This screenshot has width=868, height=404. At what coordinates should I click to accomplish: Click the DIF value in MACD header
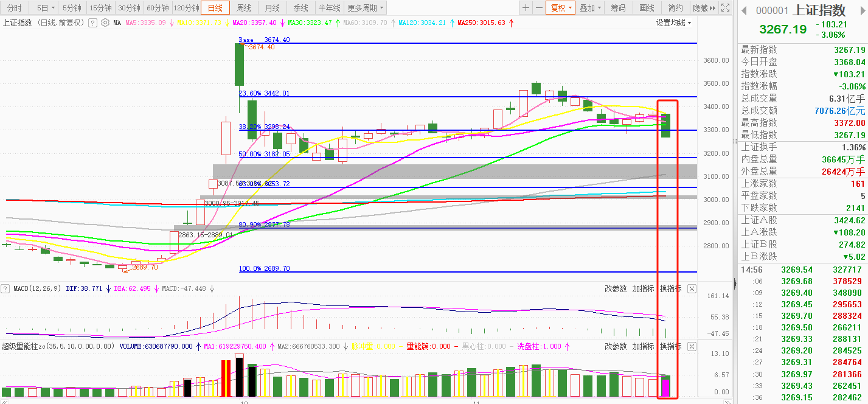click(x=83, y=288)
